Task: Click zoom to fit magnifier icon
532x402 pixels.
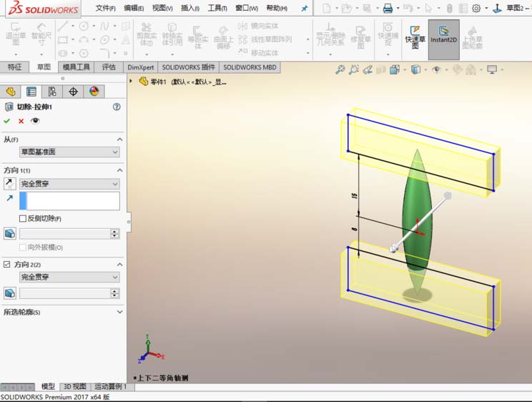Action: [x=340, y=69]
